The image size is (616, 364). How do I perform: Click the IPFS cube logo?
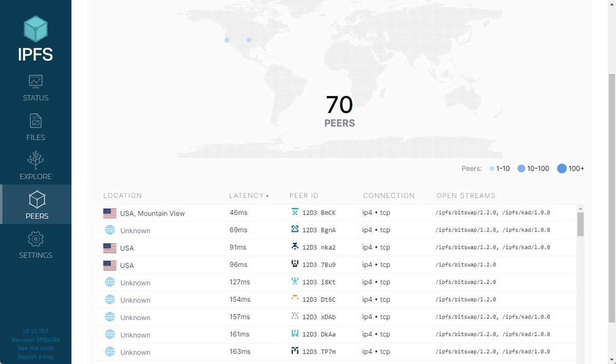[35, 29]
